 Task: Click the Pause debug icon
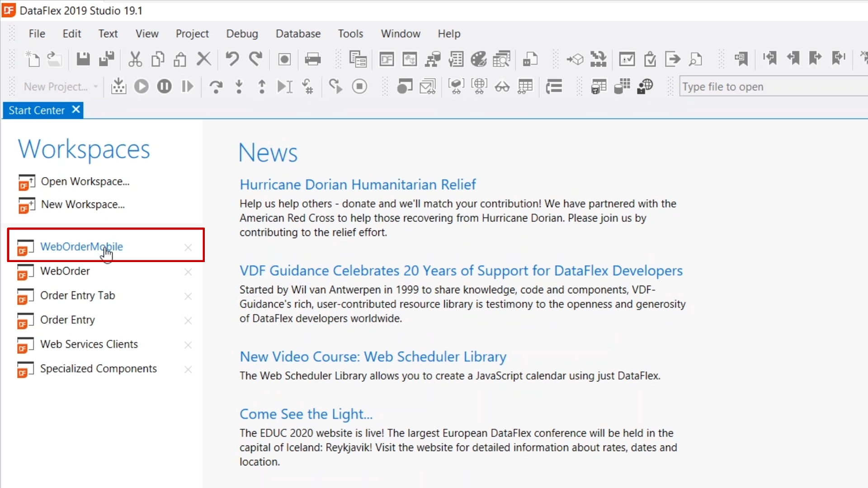164,86
